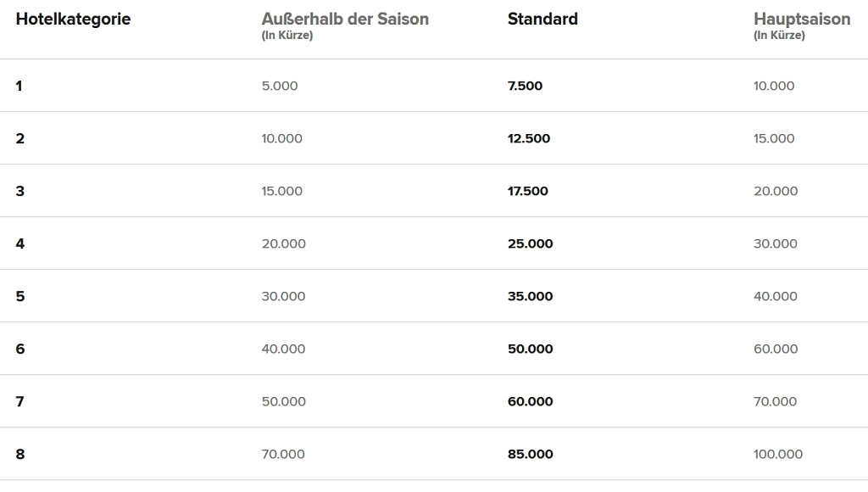Select the 7.500 Standard value
Image resolution: width=868 pixels, height=492 pixels.
tap(525, 86)
